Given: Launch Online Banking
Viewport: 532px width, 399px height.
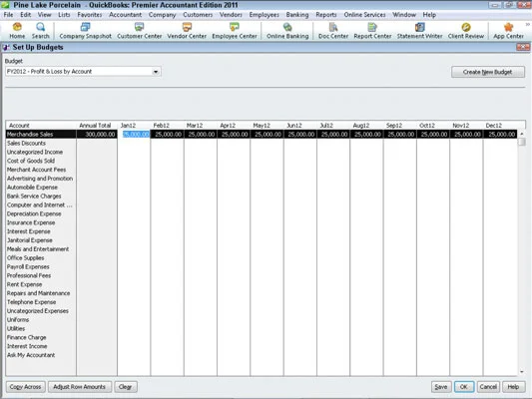Looking at the screenshot, I should (287, 31).
